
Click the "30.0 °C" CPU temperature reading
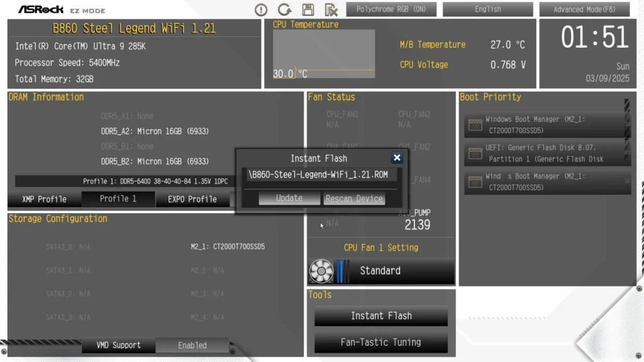pyautogui.click(x=290, y=74)
